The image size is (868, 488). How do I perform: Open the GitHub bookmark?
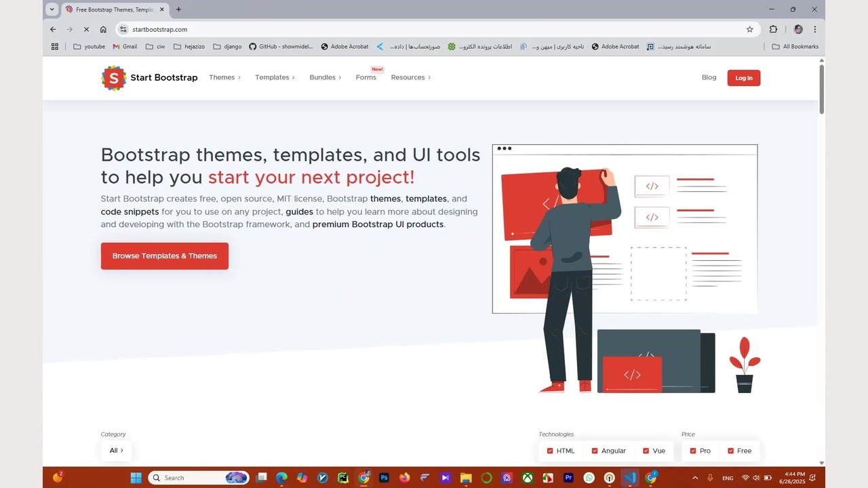coord(281,47)
